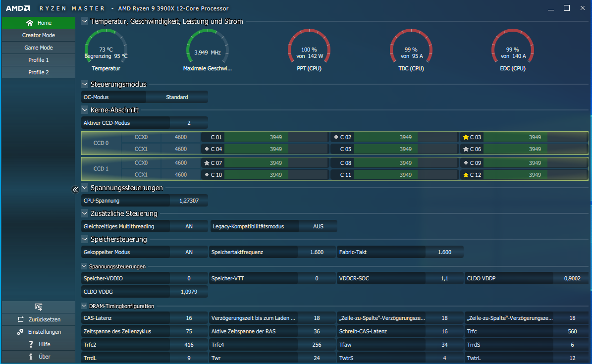
Task: Click the dot marker on core C 09
Action: [x=466, y=163]
